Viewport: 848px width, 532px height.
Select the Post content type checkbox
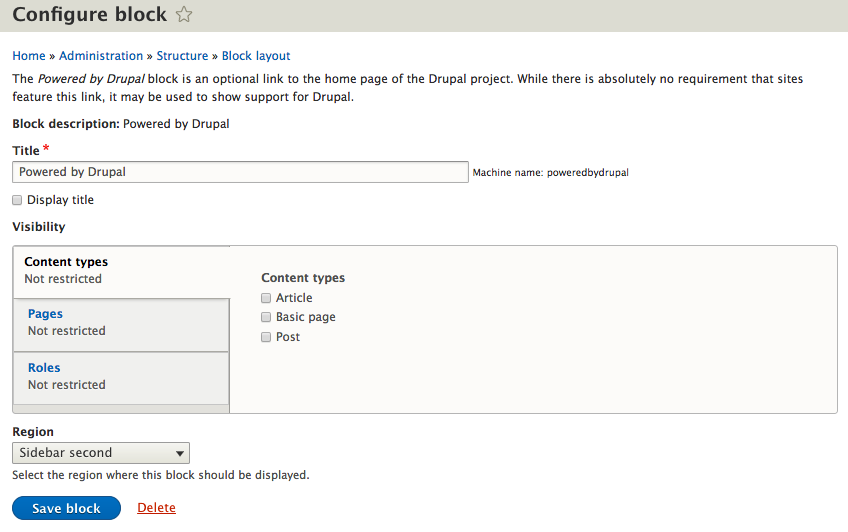[x=266, y=337]
